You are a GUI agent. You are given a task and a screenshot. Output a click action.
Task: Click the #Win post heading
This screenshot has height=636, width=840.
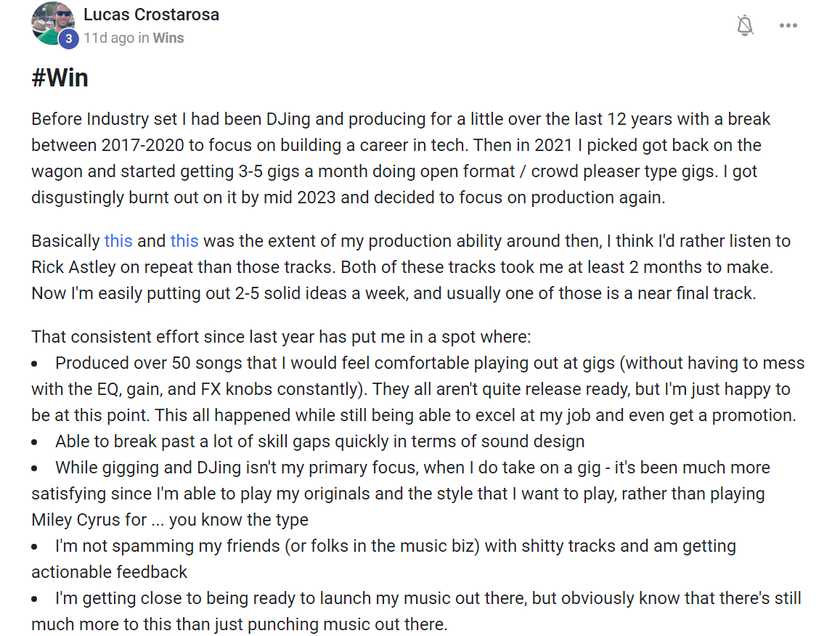click(x=60, y=78)
